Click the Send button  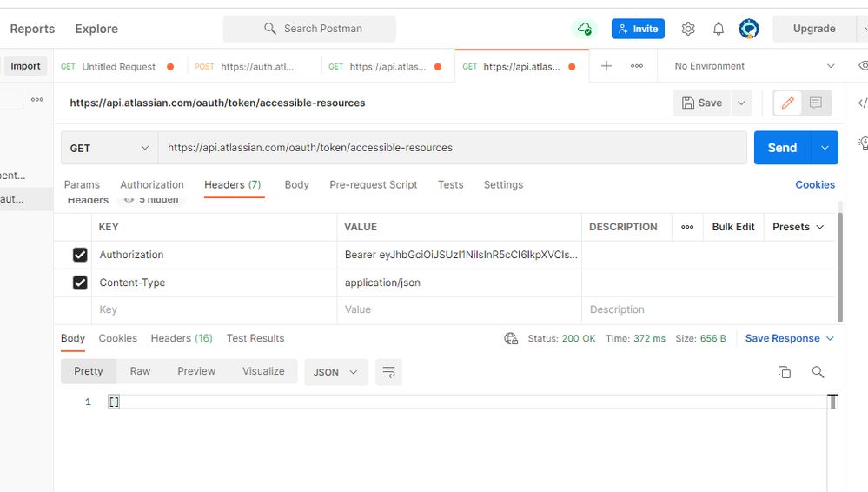point(782,148)
